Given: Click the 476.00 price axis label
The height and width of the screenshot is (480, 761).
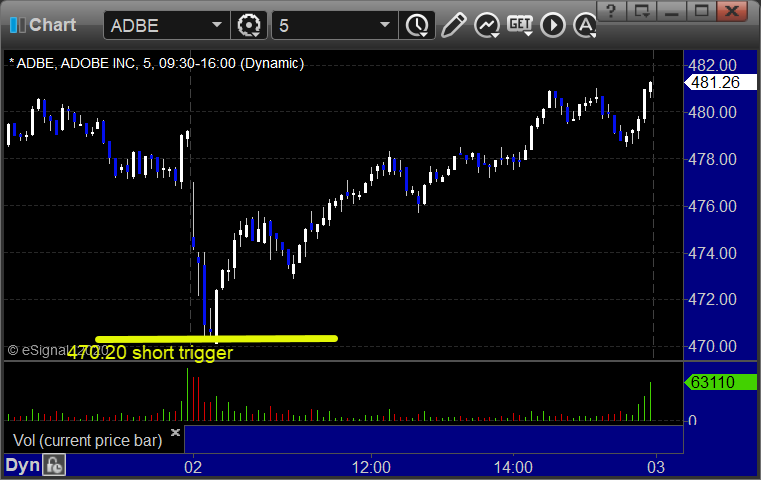Looking at the screenshot, I should (712, 206).
